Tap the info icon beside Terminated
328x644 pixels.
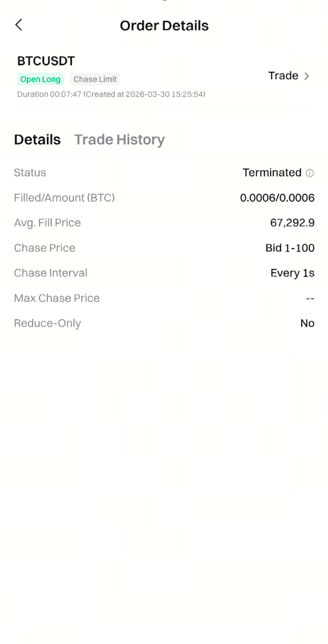tap(310, 173)
